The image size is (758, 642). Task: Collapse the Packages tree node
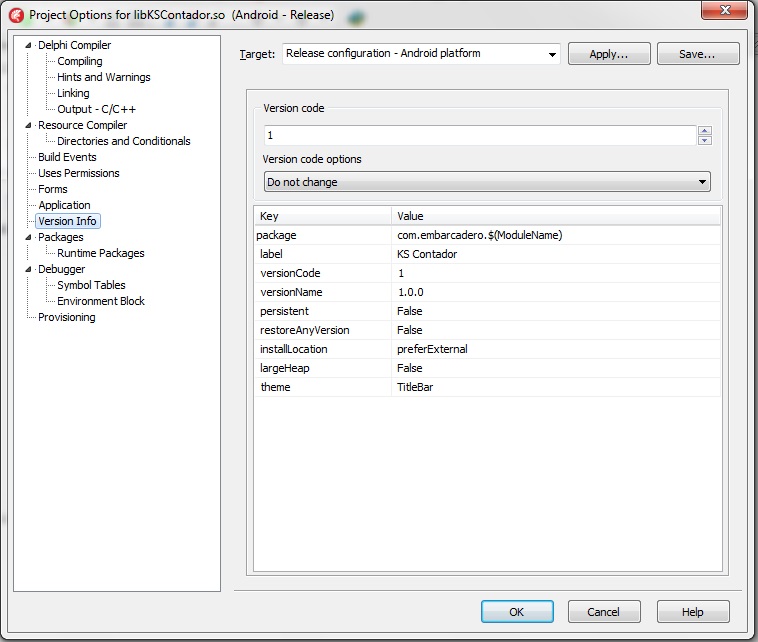29,238
